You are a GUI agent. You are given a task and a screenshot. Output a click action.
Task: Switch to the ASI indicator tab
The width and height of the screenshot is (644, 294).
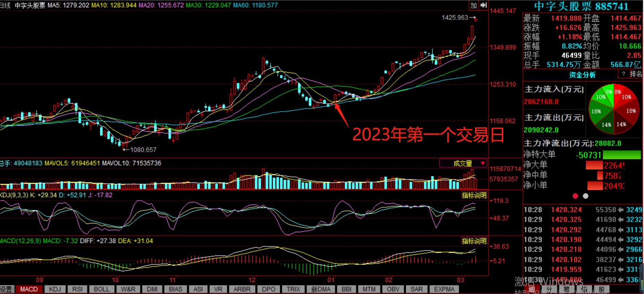pyautogui.click(x=198, y=289)
